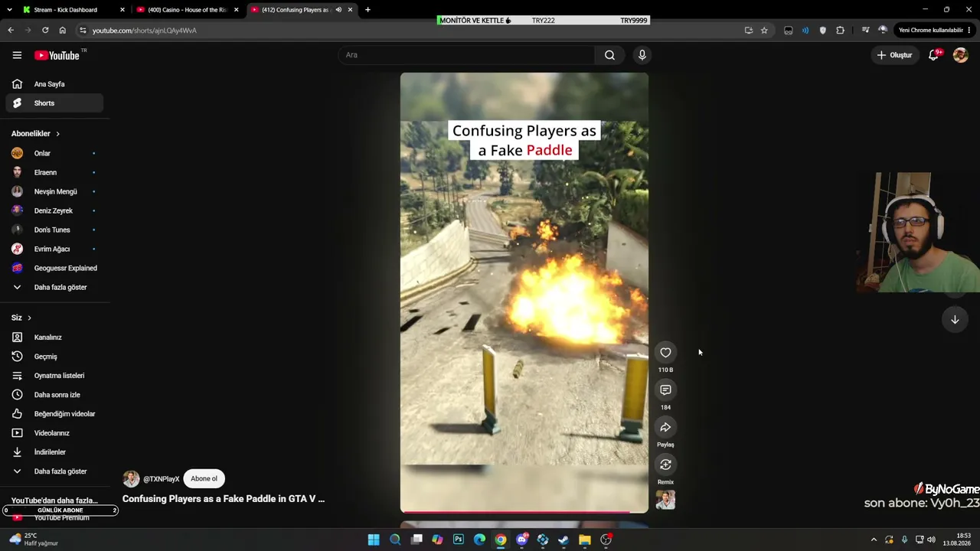Expand the Siz list with Daha fazla göster
Image resolution: width=980 pixels, height=551 pixels.
click(54, 471)
